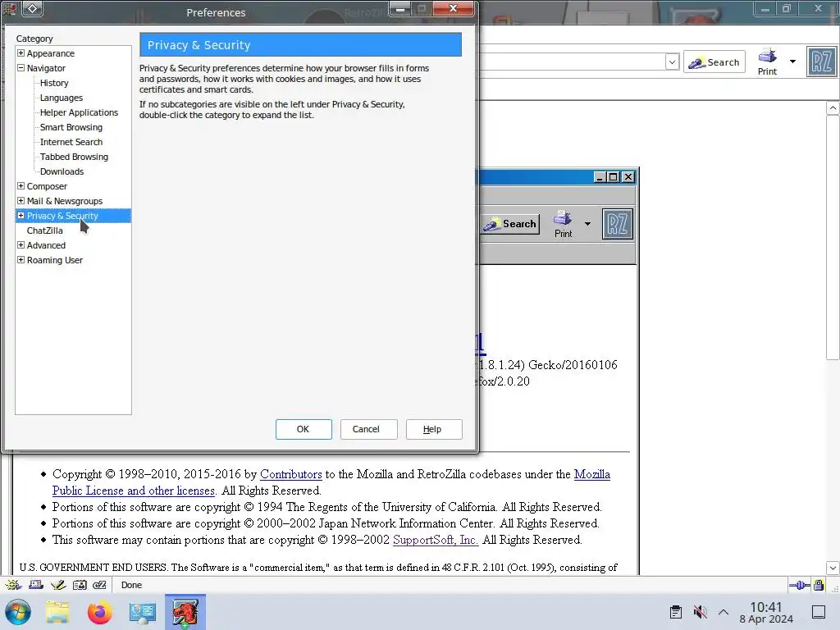The image size is (840, 630).
Task: Launch Firefox from the taskbar
Action: pos(99,612)
